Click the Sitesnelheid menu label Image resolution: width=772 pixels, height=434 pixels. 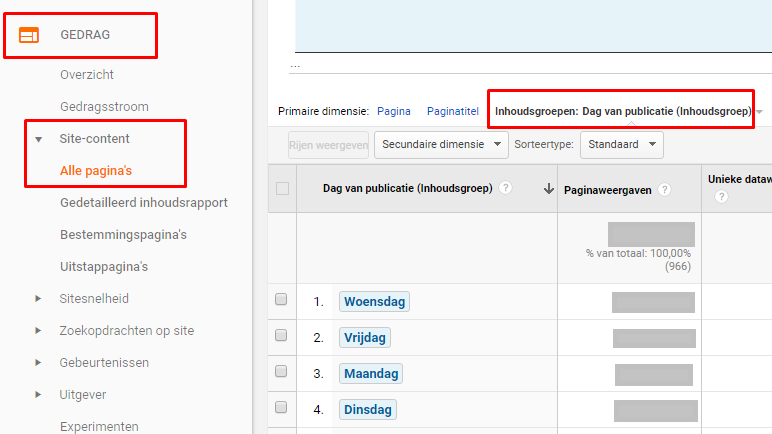point(94,299)
